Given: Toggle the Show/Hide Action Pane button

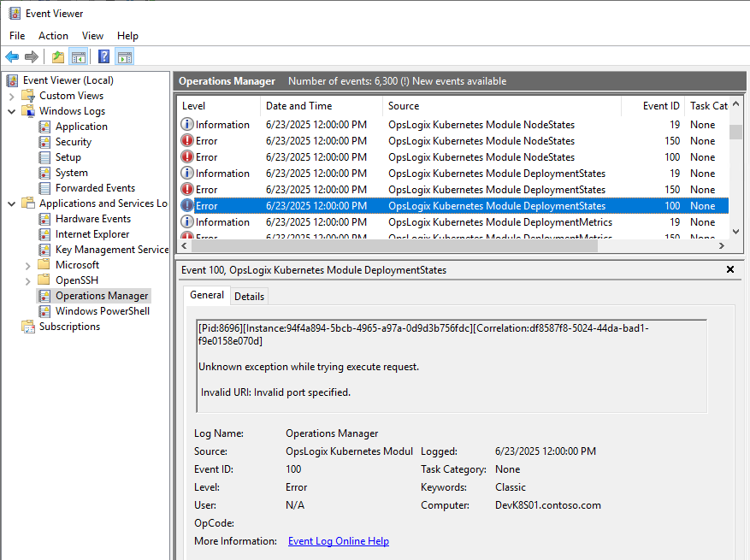Looking at the screenshot, I should pos(125,57).
